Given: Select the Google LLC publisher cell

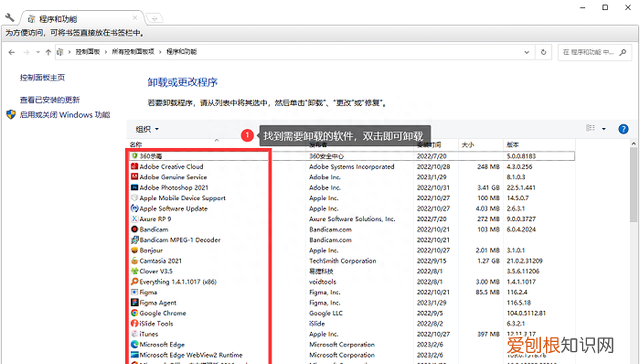Looking at the screenshot, I should (x=326, y=313).
